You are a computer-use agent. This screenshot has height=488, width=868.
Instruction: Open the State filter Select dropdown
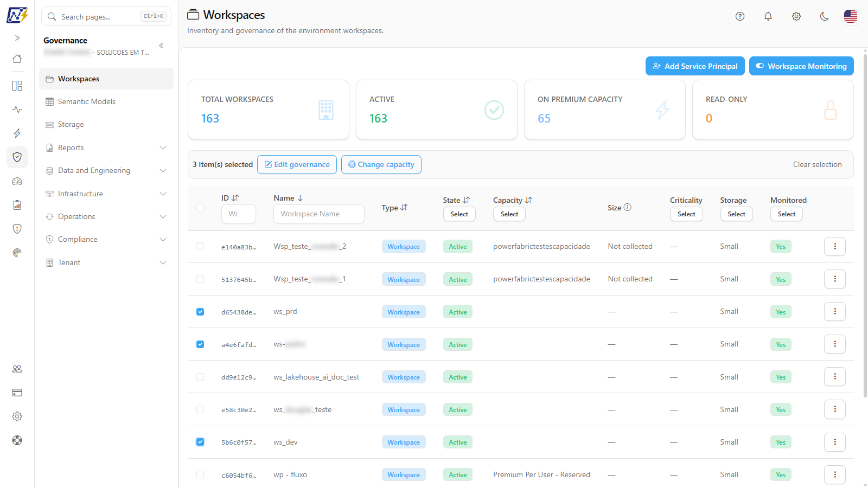point(459,214)
